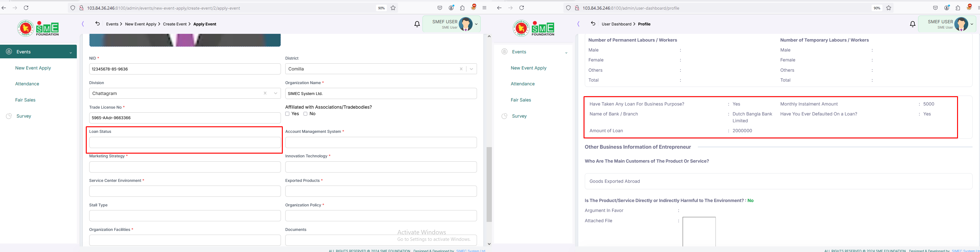Open Fair Sales in left window sidebar
Screen dimensions: 980x252
[25, 100]
